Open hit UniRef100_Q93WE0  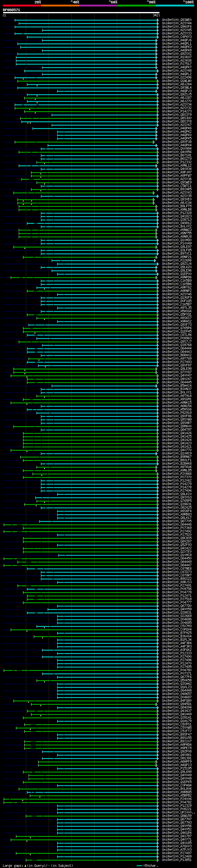click(x=177, y=20)
